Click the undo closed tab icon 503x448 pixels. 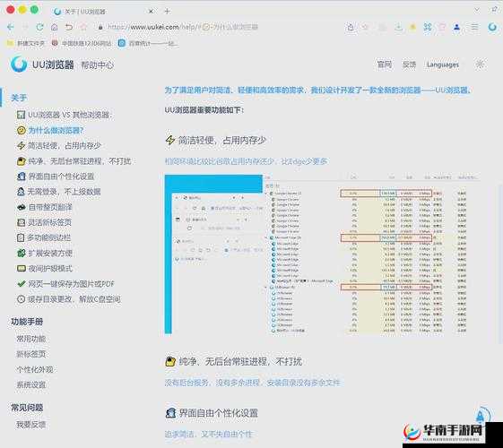[69, 27]
